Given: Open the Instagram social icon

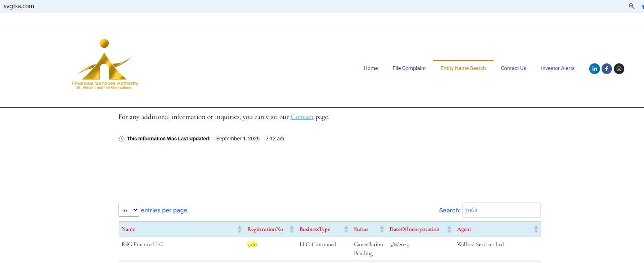Looking at the screenshot, I should click(619, 69).
